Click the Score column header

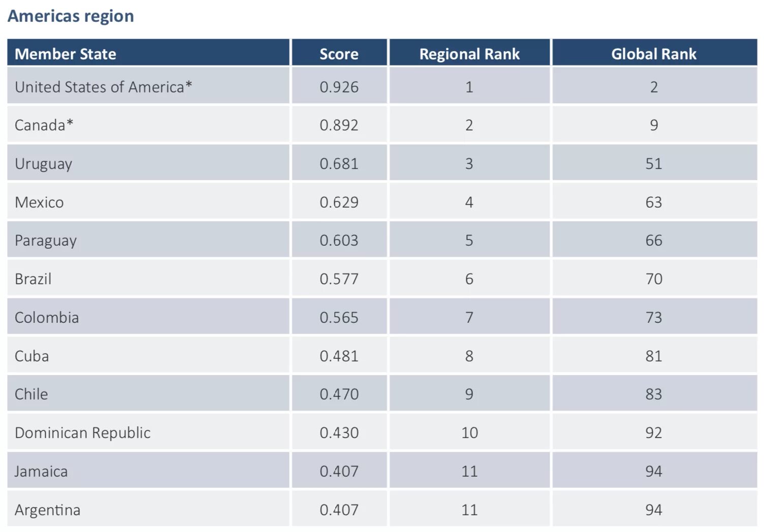point(339,53)
